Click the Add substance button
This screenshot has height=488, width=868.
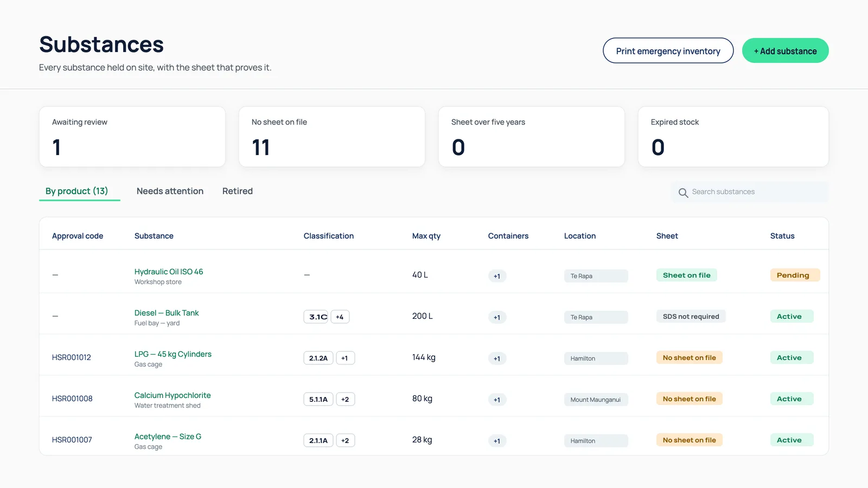tap(785, 50)
